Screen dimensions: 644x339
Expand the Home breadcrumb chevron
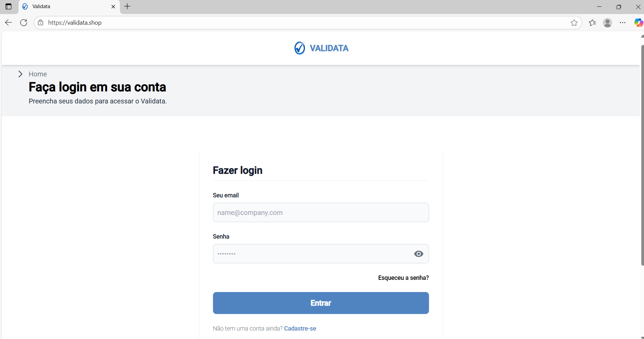click(20, 74)
